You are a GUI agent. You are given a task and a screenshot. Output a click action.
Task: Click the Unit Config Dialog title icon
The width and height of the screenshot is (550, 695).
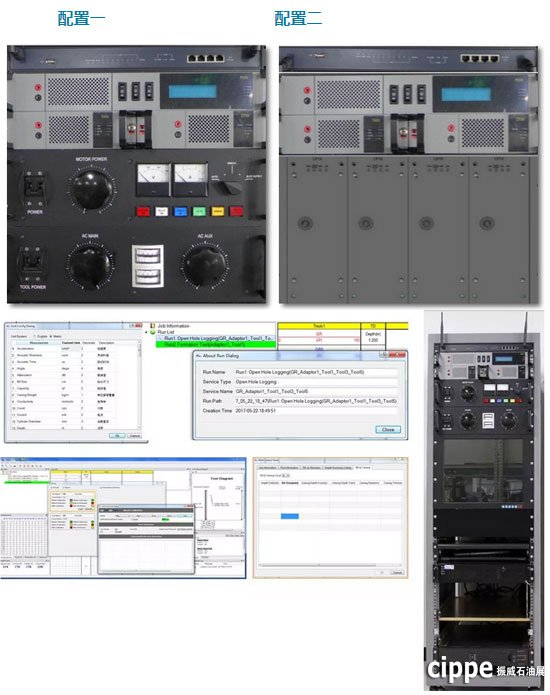pyautogui.click(x=8, y=326)
